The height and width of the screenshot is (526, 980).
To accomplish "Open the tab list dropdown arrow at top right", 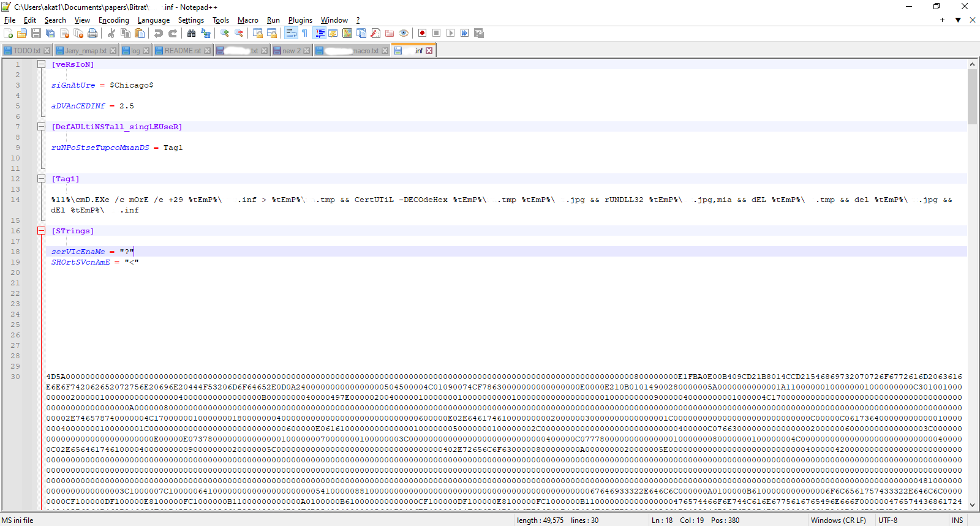I will coord(958,20).
